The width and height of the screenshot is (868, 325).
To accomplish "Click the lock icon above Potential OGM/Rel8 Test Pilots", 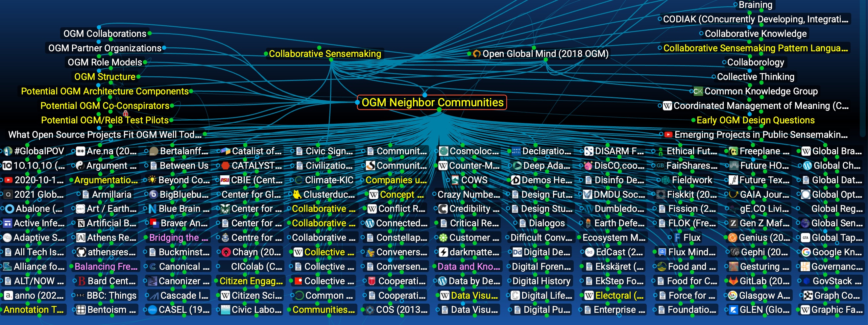I will click(x=125, y=113).
